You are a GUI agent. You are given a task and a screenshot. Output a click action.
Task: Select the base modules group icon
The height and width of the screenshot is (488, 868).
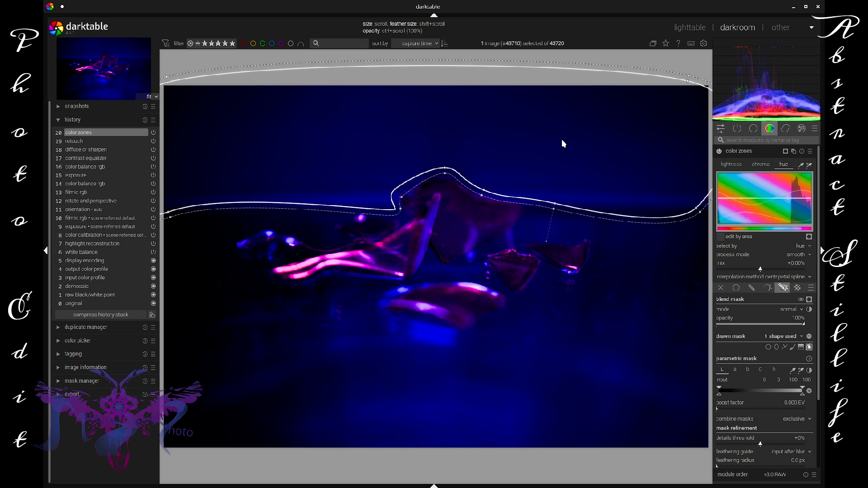click(x=753, y=128)
